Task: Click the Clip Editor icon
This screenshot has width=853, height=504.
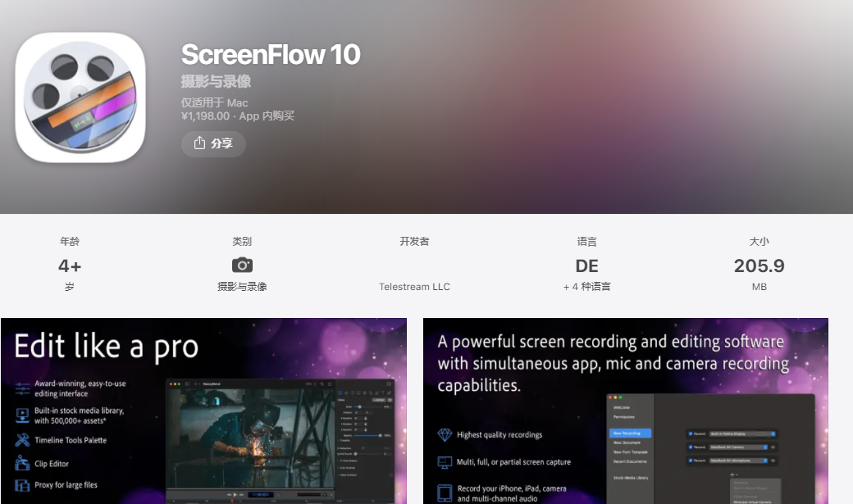Action: pyautogui.click(x=22, y=463)
